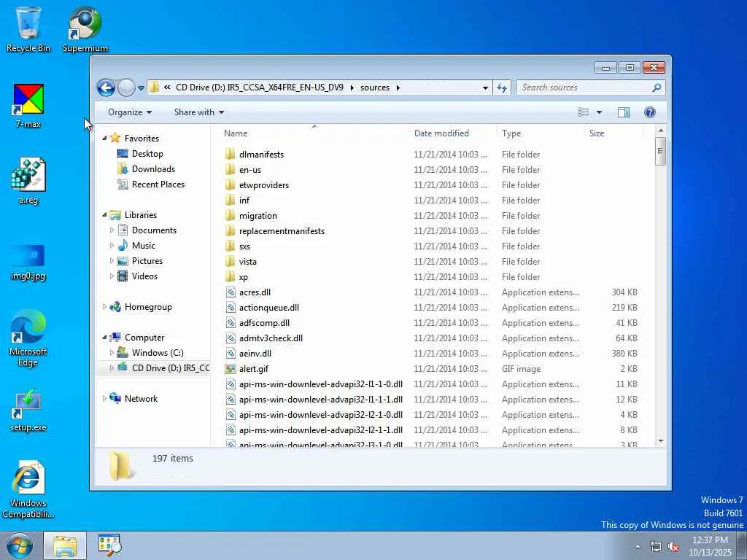Viewport: 747px width, 560px height.
Task: Select the dlmanifests folder
Action: tap(261, 155)
